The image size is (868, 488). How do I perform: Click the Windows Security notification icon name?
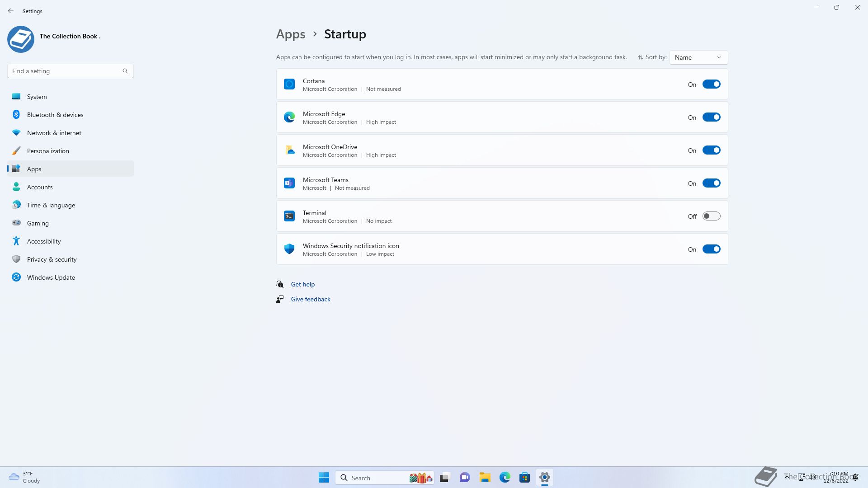pyautogui.click(x=351, y=246)
